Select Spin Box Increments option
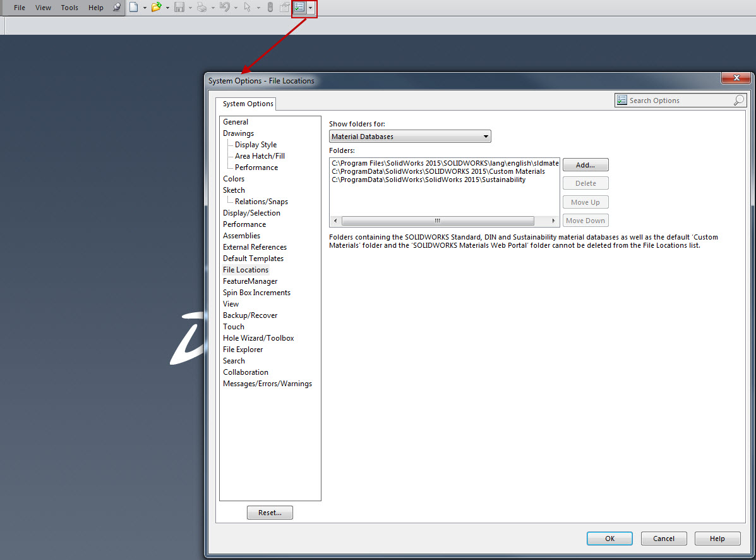Screen dimensions: 756x560 coord(256,292)
